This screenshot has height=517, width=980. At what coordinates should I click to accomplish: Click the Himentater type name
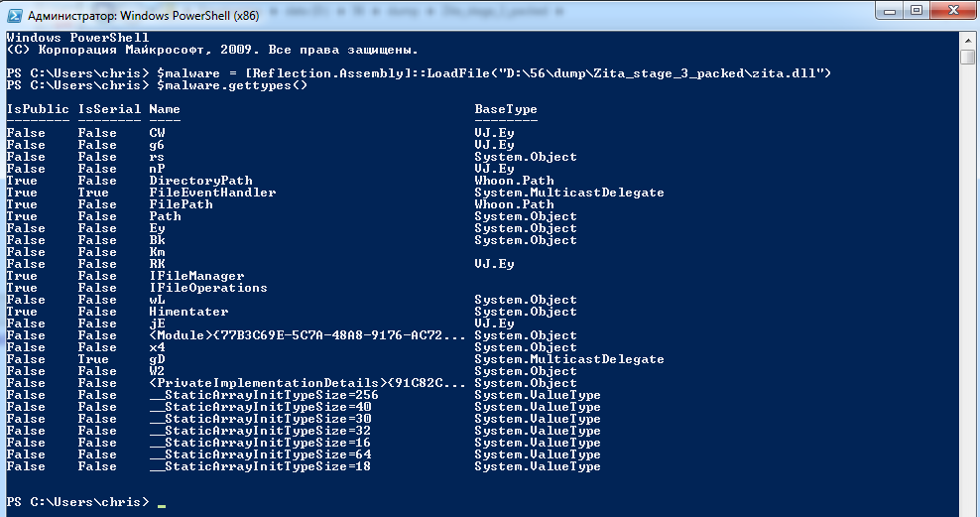(188, 312)
